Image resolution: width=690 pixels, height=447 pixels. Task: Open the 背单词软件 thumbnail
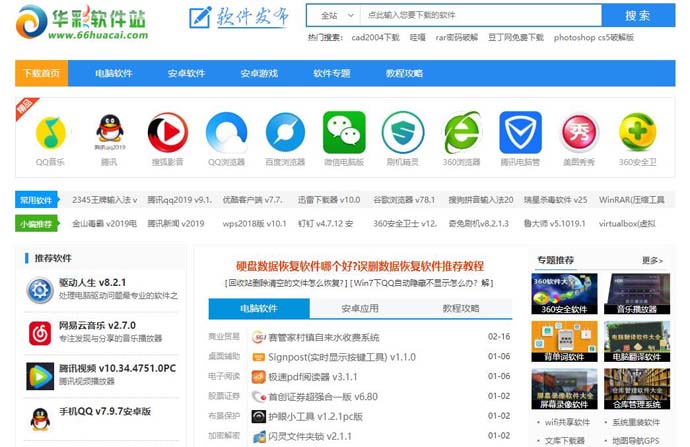564,341
